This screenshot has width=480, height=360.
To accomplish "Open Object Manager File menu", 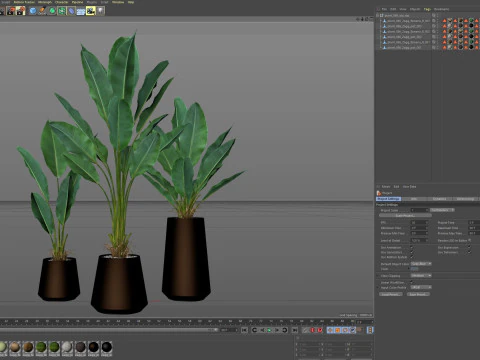I will click(384, 9).
